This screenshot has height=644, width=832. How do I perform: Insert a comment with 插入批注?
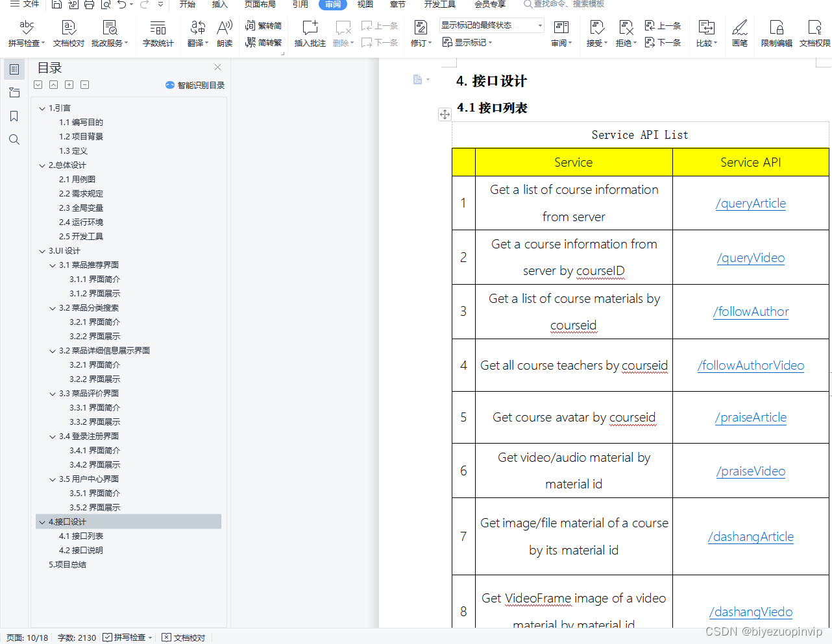[310, 34]
